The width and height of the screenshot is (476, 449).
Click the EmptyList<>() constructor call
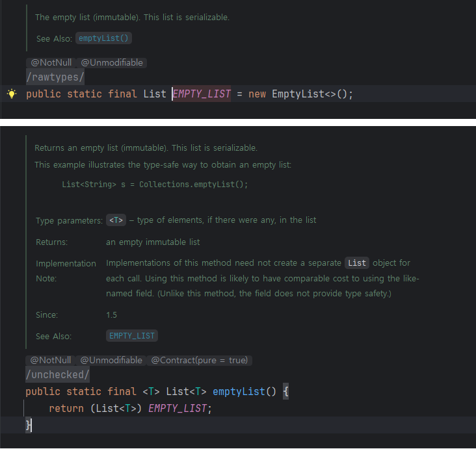(312, 94)
